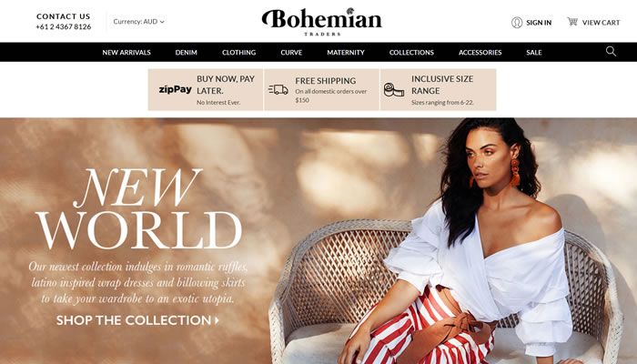Image resolution: width=637 pixels, height=364 pixels.
Task: Go to the Accessories menu
Action: tap(480, 53)
